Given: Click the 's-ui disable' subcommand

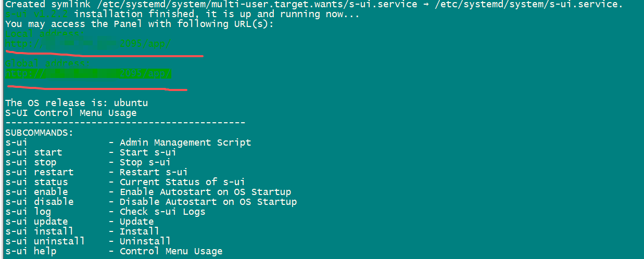Looking at the screenshot, I should [x=39, y=202].
